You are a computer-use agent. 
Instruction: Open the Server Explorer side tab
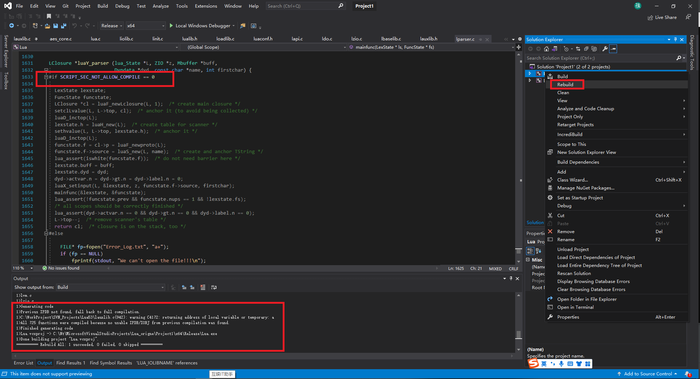click(6, 51)
